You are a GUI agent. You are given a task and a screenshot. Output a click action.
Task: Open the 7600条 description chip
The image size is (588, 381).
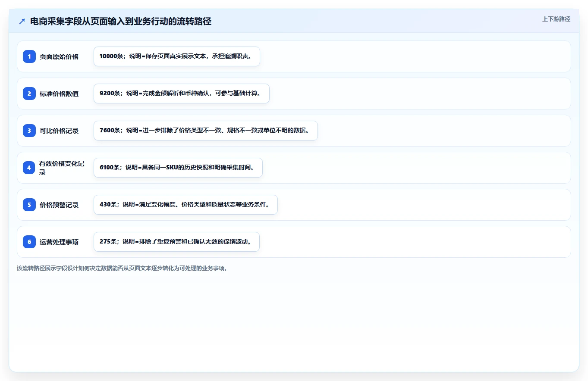206,131
